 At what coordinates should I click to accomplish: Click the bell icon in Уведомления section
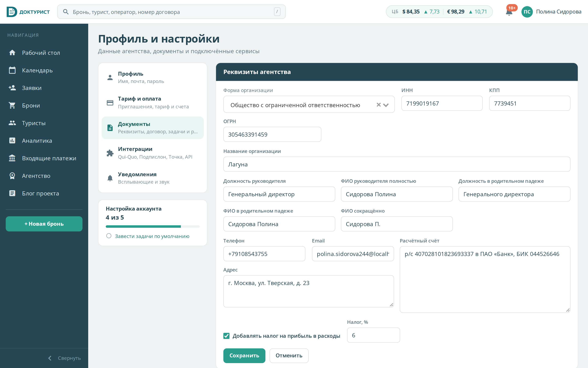110,178
